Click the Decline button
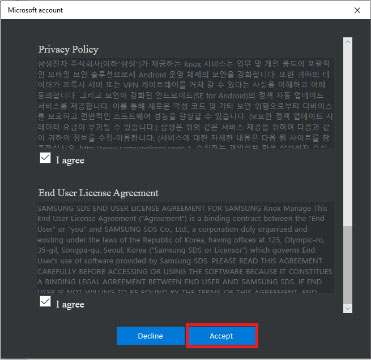 point(150,336)
